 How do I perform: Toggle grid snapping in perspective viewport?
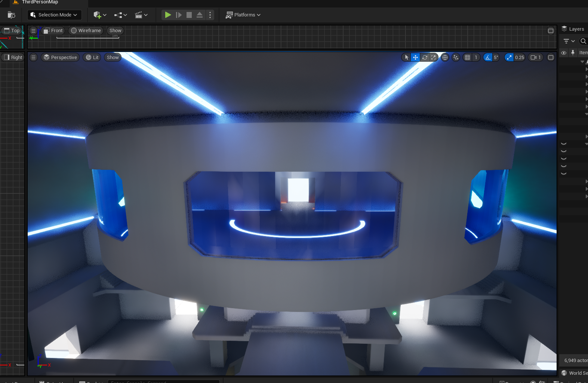467,57
